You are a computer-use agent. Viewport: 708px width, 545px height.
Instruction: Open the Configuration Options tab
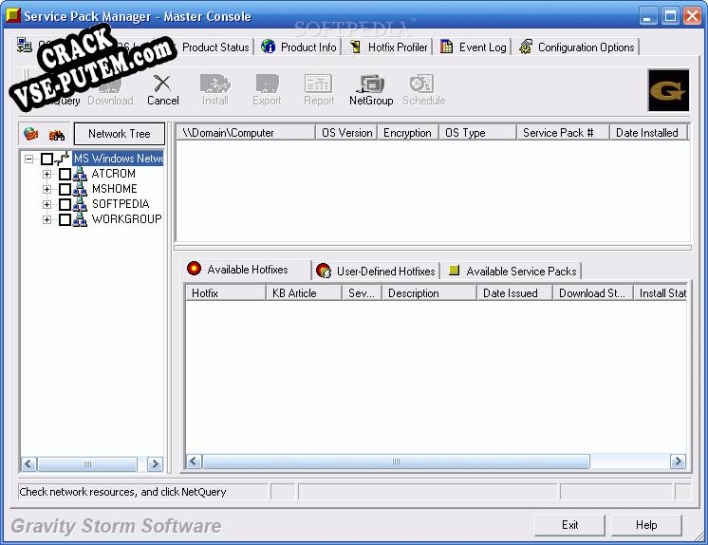(x=577, y=47)
